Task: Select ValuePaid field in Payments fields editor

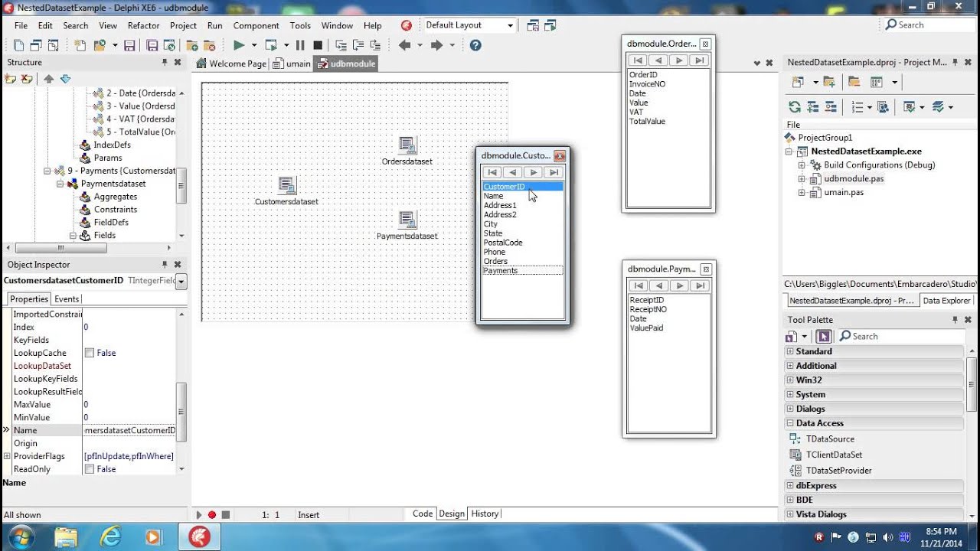Action: coord(646,328)
